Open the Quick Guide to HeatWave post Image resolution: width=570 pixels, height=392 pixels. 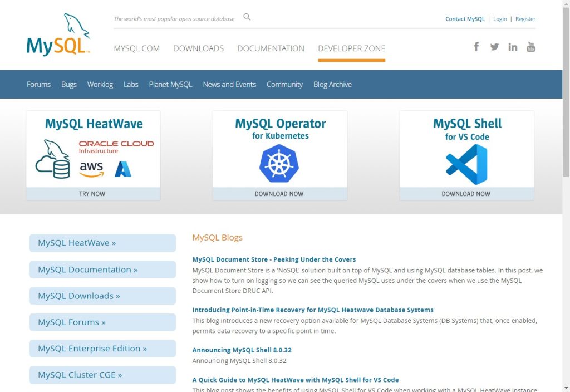tap(296, 380)
